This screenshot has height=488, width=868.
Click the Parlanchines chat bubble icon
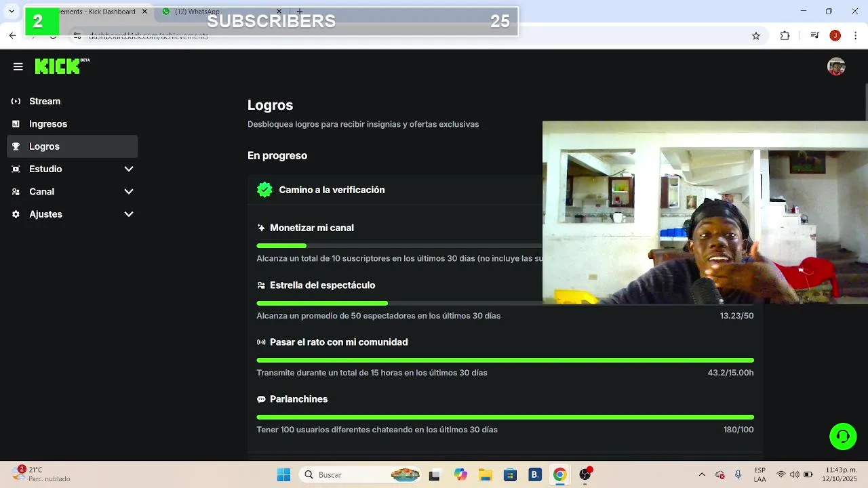pyautogui.click(x=261, y=399)
